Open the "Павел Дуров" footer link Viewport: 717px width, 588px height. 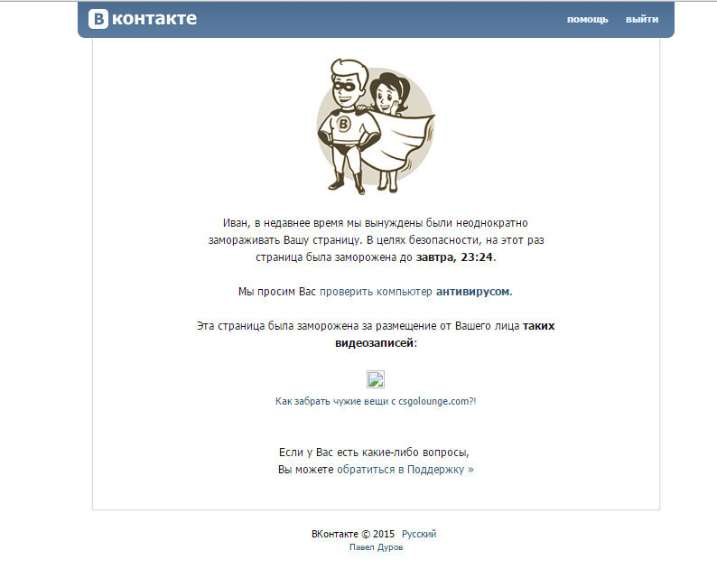[376, 547]
